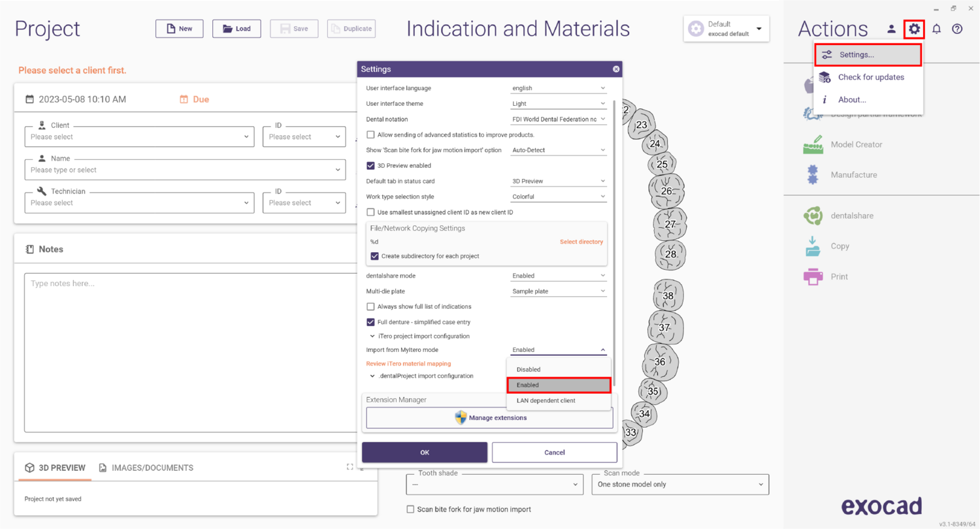Open Multi-die plate dropdown
This screenshot has height=529, width=980.
point(559,291)
